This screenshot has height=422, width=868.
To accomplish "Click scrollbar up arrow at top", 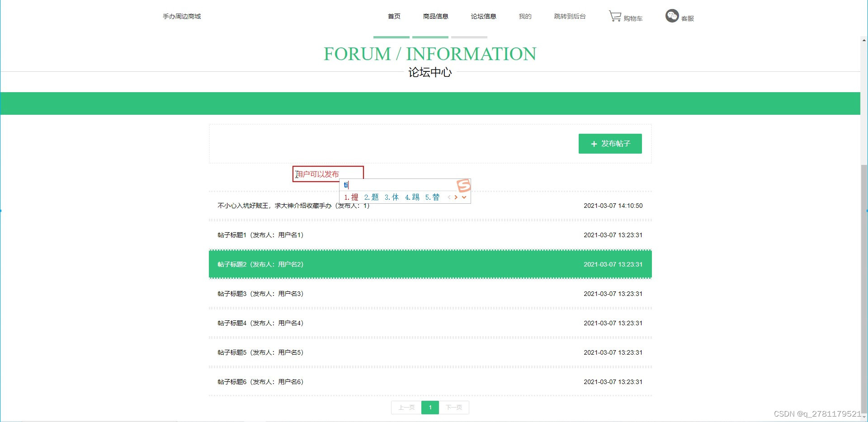I will [x=864, y=40].
